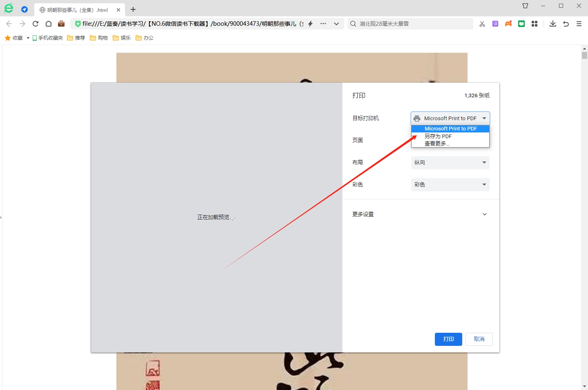Click the address bar URL field

click(193, 24)
